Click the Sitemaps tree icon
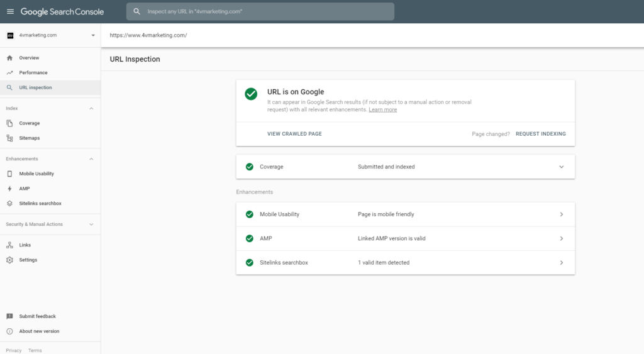 [9, 138]
